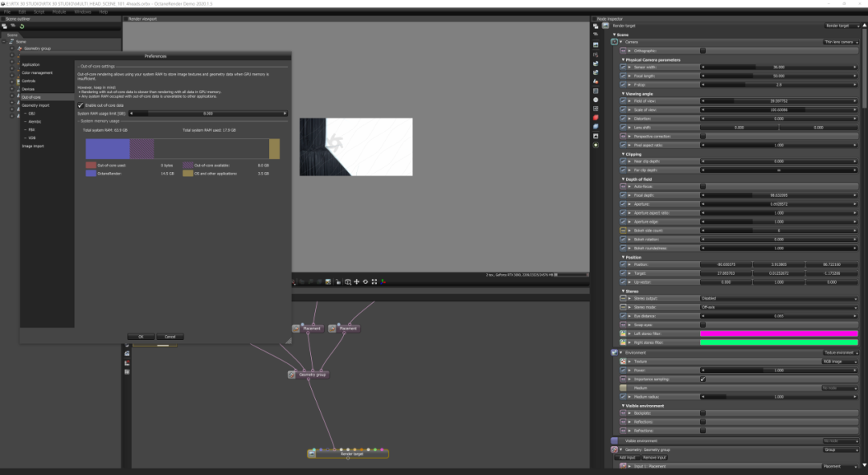Click the render preview image in viewport
868x475 pixels.
356,147
